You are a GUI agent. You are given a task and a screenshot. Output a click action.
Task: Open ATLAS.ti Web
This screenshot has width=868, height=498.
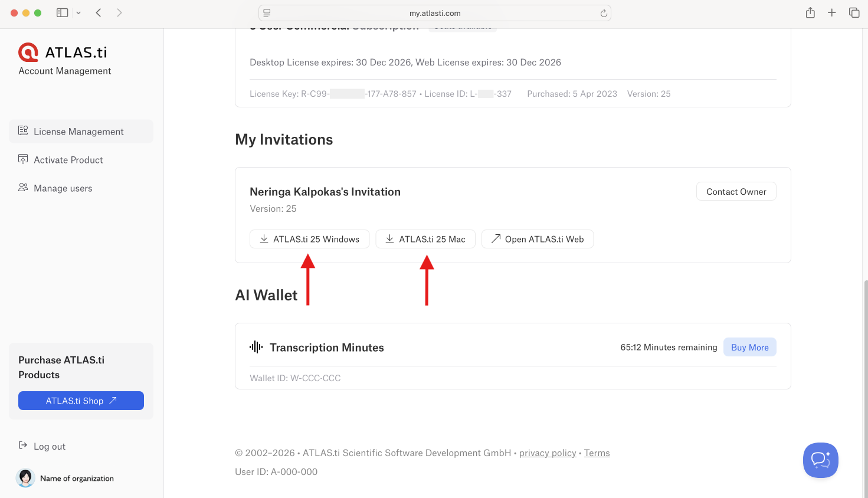point(538,239)
